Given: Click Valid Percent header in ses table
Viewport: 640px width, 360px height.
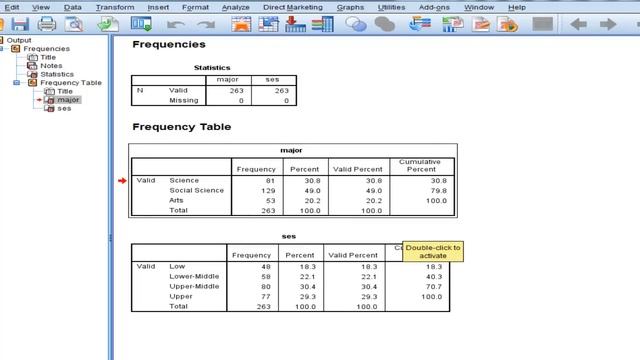Looking at the screenshot, I should [x=353, y=255].
